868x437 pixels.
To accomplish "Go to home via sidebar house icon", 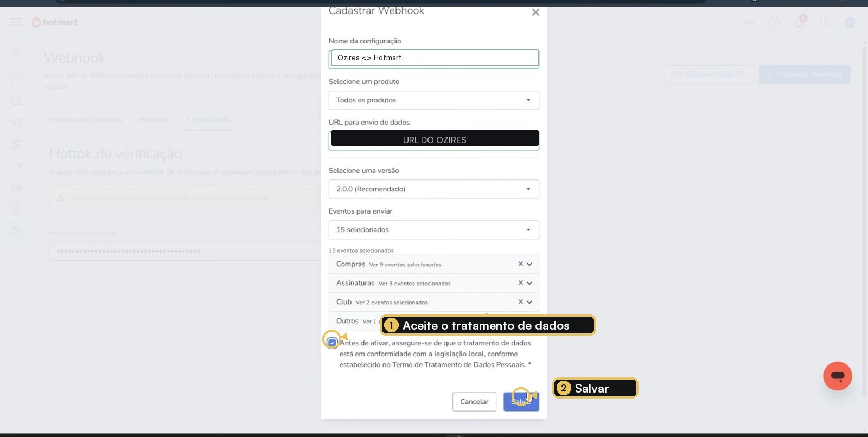I will [16, 79].
